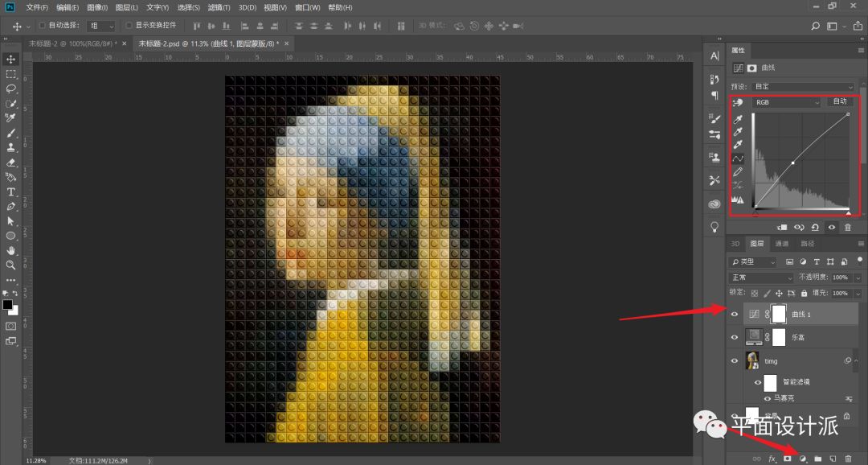Viewport: 868px width, 465px height.
Task: Pick the Zoom tool magnifier
Action: click(11, 265)
